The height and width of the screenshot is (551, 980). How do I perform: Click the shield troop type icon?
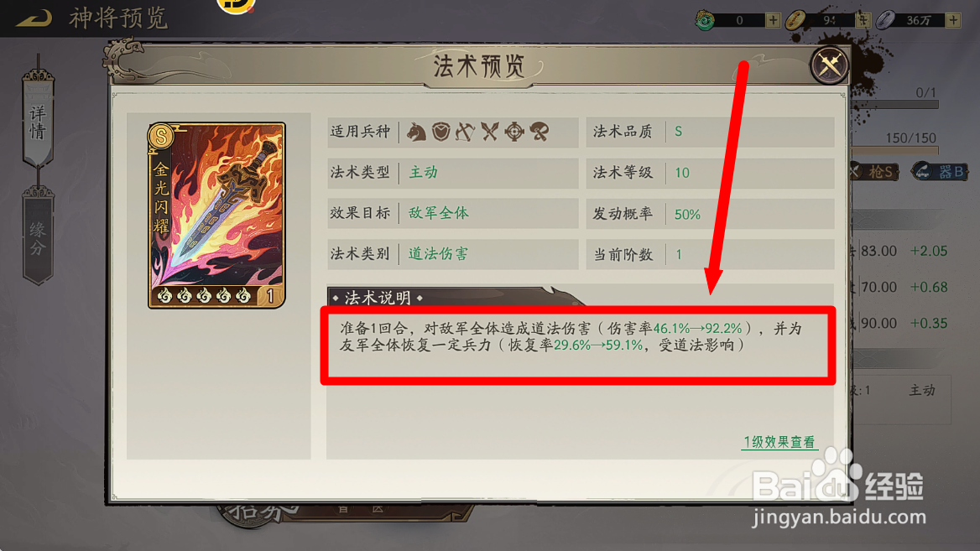(441, 132)
